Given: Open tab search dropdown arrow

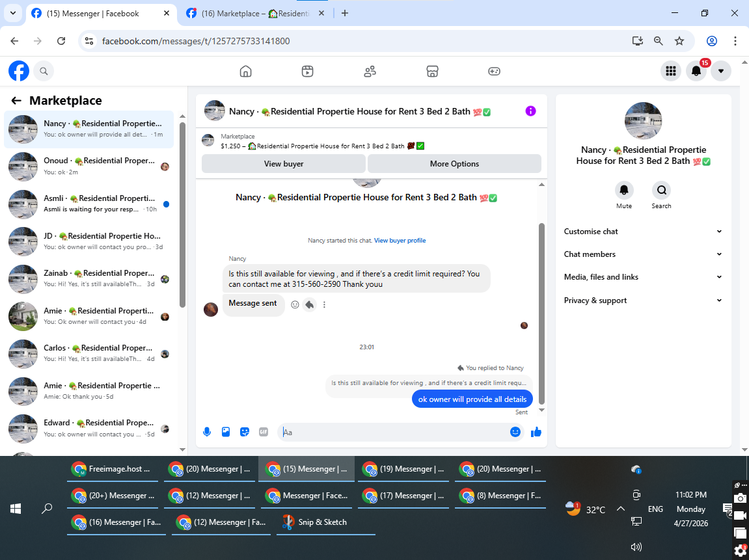Looking at the screenshot, I should tap(13, 14).
